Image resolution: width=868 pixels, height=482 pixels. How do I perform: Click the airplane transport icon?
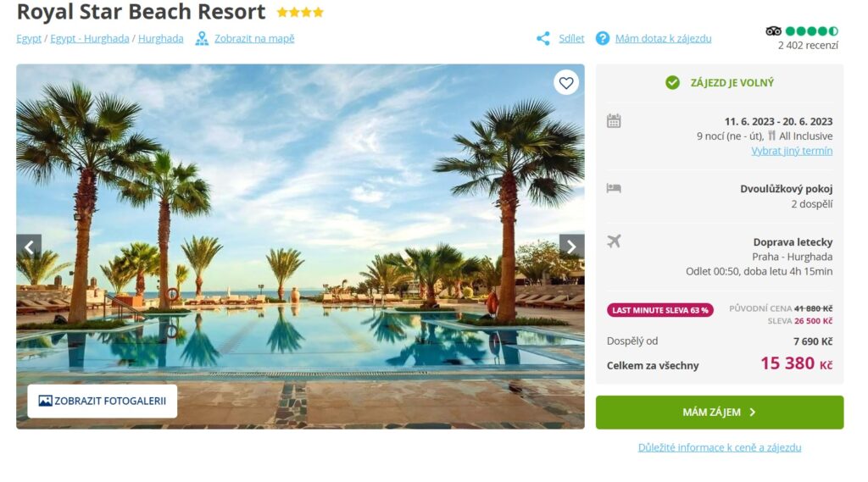tap(614, 241)
